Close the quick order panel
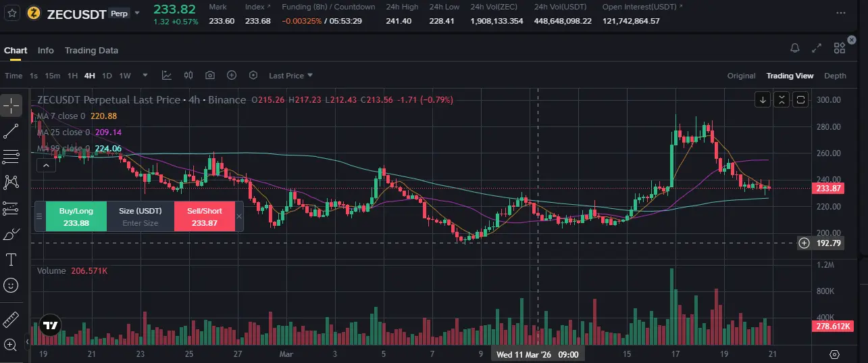 239,216
